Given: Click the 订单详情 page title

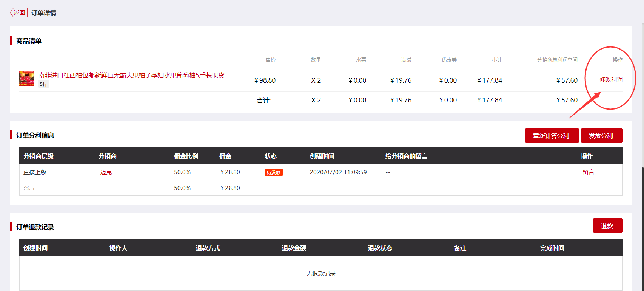Looking at the screenshot, I should click(x=44, y=13).
